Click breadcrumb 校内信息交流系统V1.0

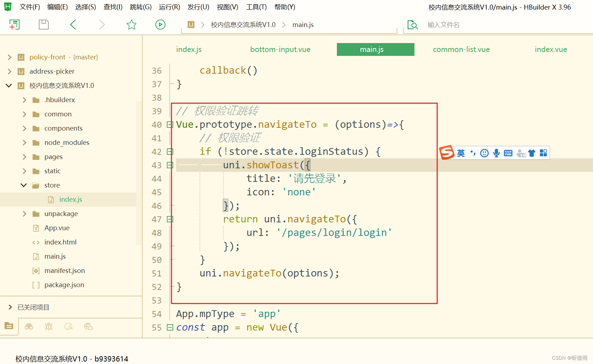(x=243, y=25)
